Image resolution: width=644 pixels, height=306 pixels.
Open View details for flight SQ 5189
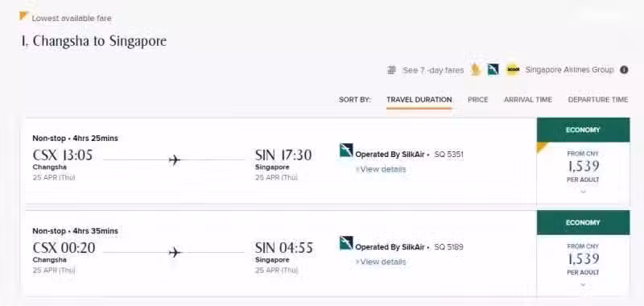pos(381,262)
